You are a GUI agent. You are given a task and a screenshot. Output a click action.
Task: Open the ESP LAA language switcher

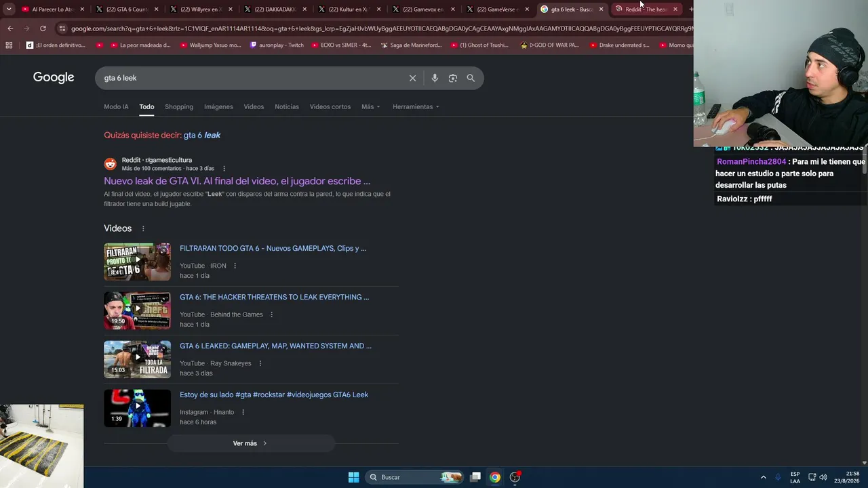795,477
